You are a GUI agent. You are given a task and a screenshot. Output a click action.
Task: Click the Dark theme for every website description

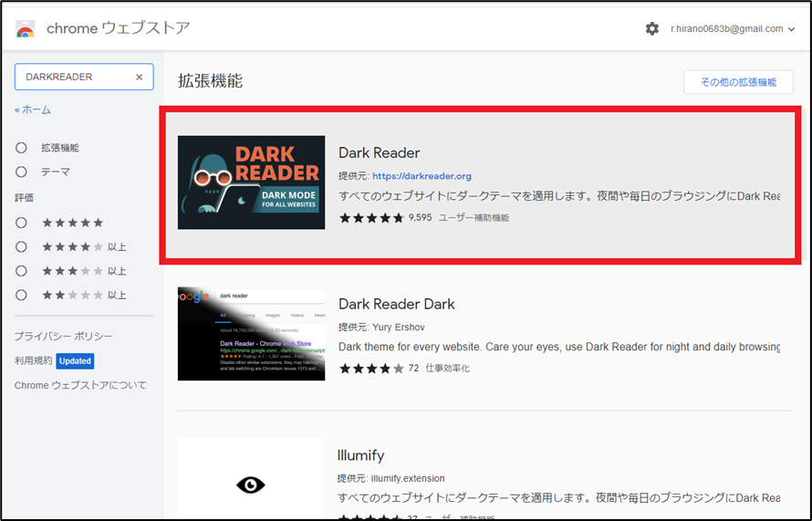[559, 347]
